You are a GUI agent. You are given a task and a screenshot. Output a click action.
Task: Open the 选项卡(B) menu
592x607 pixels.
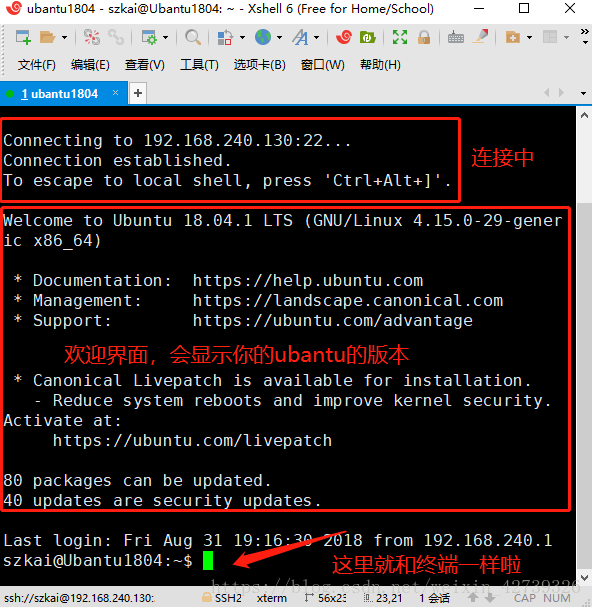(259, 65)
